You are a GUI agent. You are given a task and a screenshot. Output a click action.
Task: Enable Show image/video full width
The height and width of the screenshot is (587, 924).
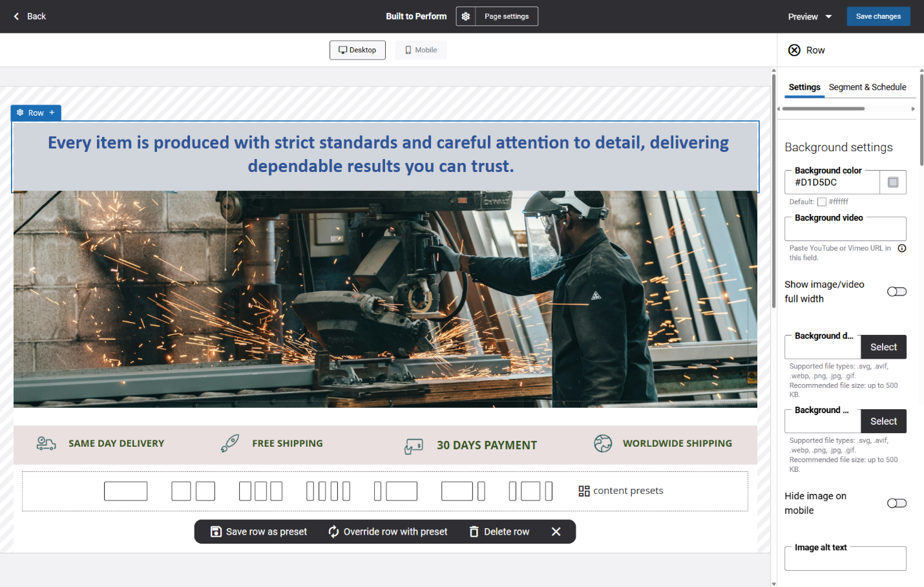point(896,292)
